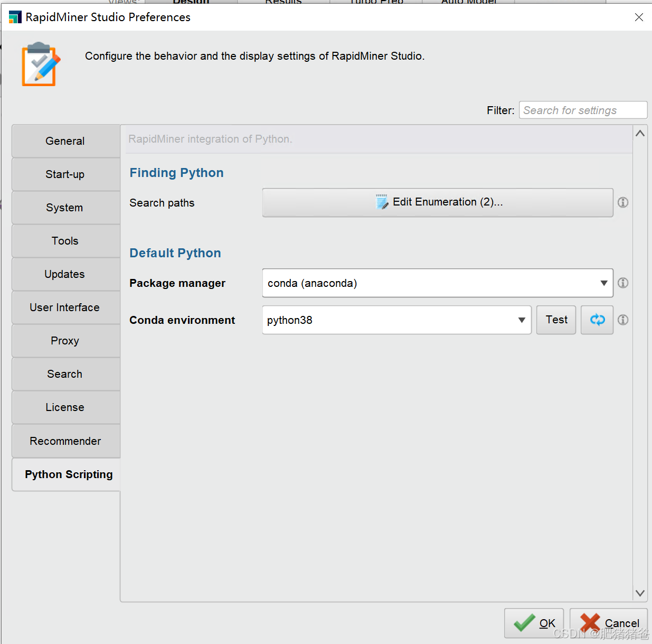Click the info icon beside Search paths
Image resolution: width=652 pixels, height=644 pixels.
coord(623,202)
